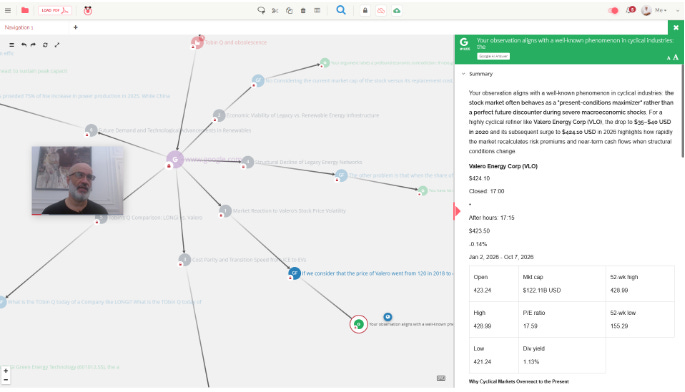The height and width of the screenshot is (392, 685).
Task: Click the trash delete icon
Action: (303, 10)
